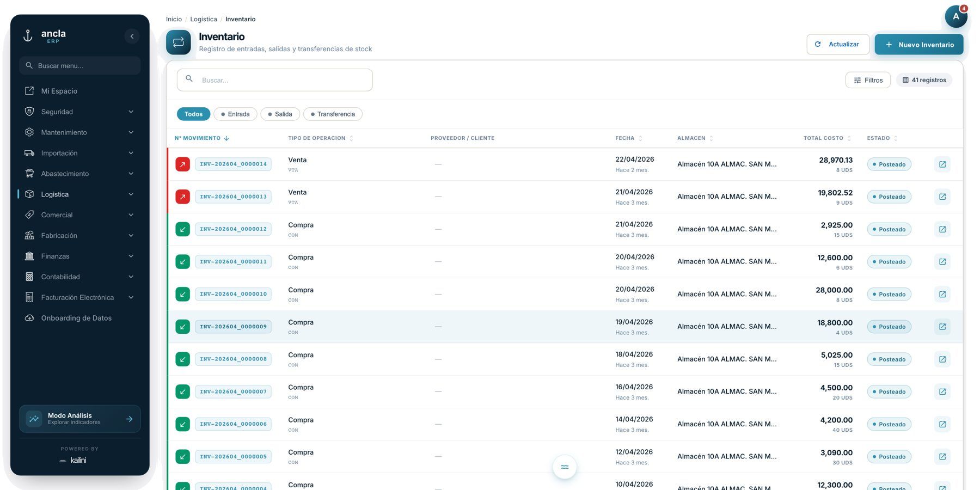Viewport: 980px width, 490px height.
Task: Click the Contabilidad calculator icon
Action: [29, 277]
